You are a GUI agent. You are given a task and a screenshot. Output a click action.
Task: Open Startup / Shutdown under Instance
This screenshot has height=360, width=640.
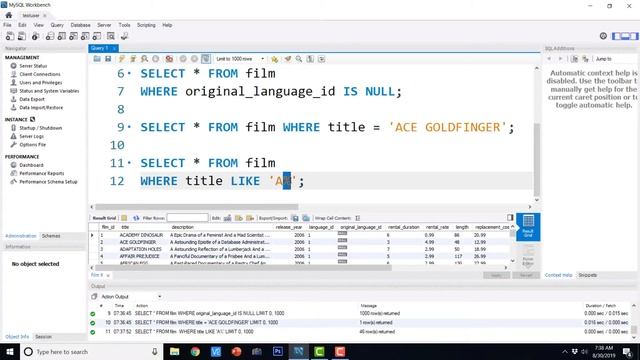coord(41,128)
